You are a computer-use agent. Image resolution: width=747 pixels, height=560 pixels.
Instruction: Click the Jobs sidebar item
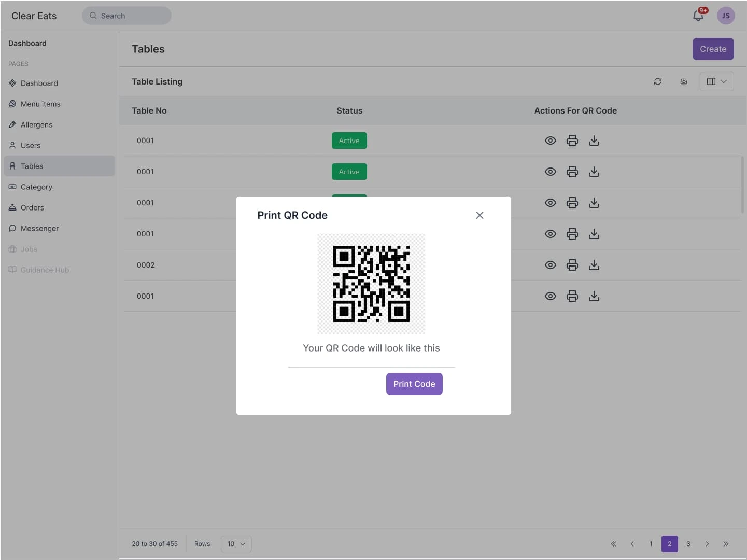click(60, 249)
